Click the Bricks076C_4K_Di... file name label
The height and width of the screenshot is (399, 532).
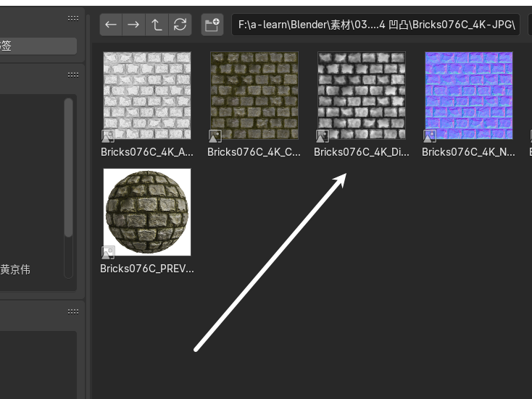[361, 152]
